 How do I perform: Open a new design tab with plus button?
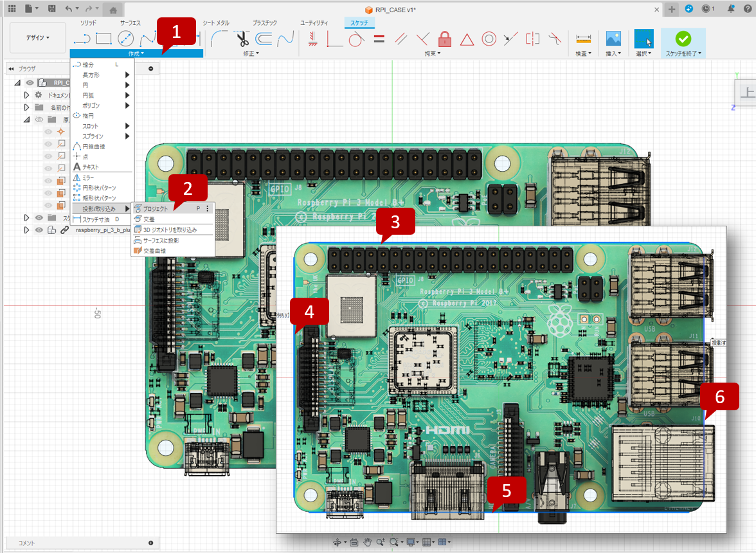[x=672, y=9]
